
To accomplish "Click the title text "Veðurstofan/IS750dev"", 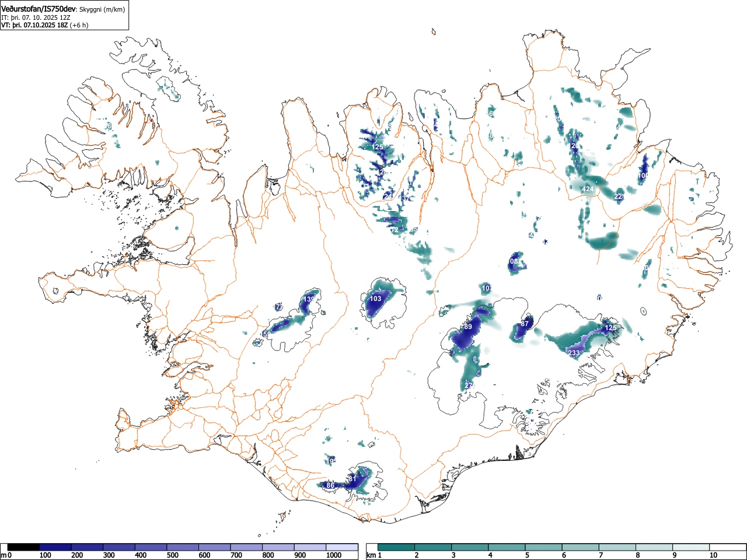I will point(39,8).
